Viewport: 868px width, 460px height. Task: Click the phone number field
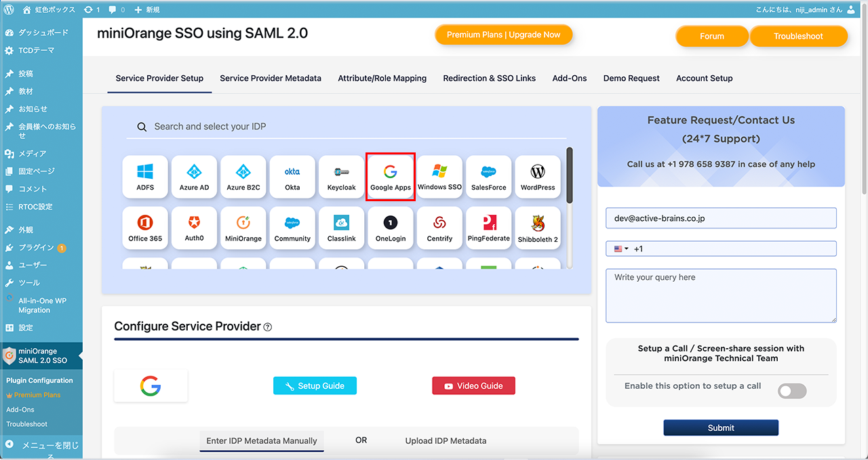click(x=721, y=249)
